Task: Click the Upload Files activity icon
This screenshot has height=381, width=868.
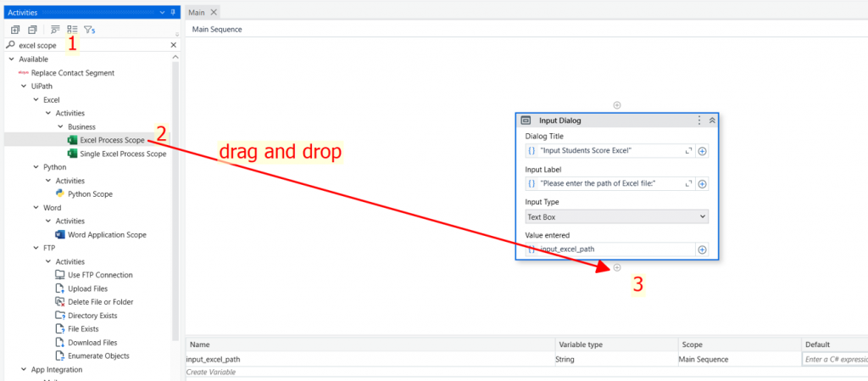Action: 60,289
